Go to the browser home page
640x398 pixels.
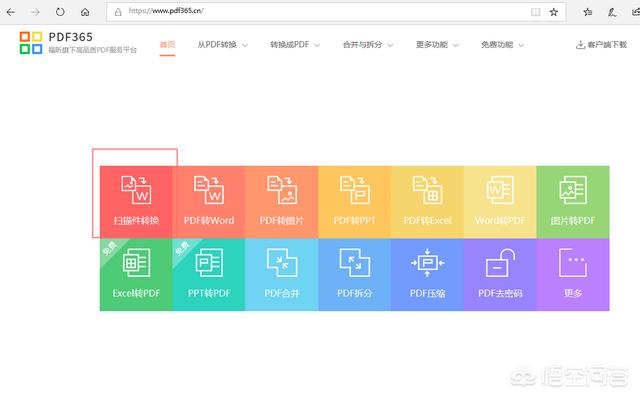click(85, 12)
